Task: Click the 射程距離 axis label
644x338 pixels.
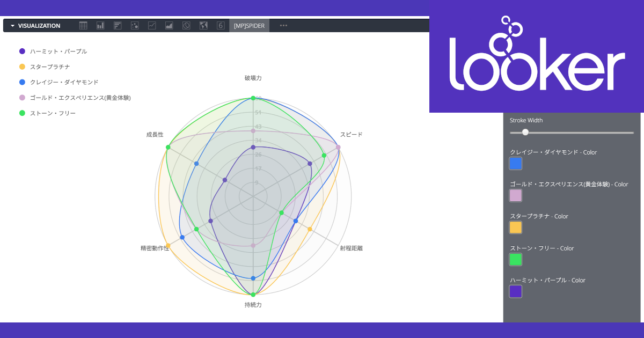Action: coord(352,248)
